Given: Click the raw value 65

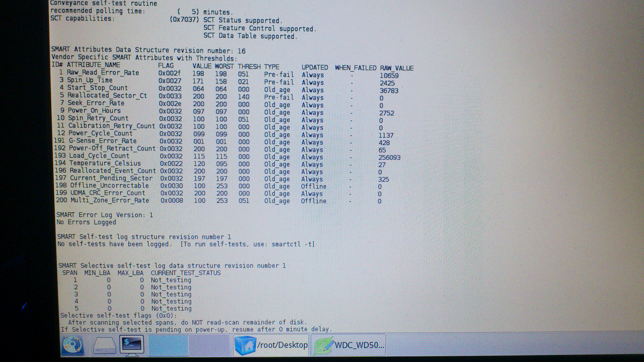Looking at the screenshot, I should (382, 150).
